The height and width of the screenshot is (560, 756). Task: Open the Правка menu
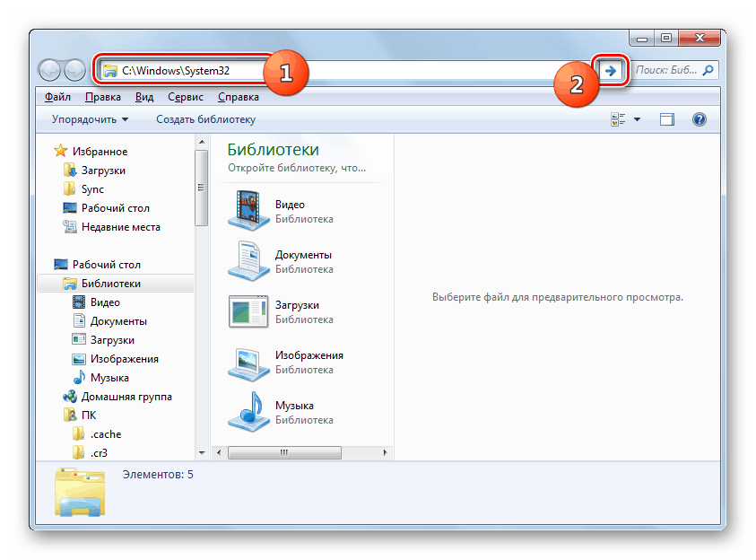coord(103,97)
